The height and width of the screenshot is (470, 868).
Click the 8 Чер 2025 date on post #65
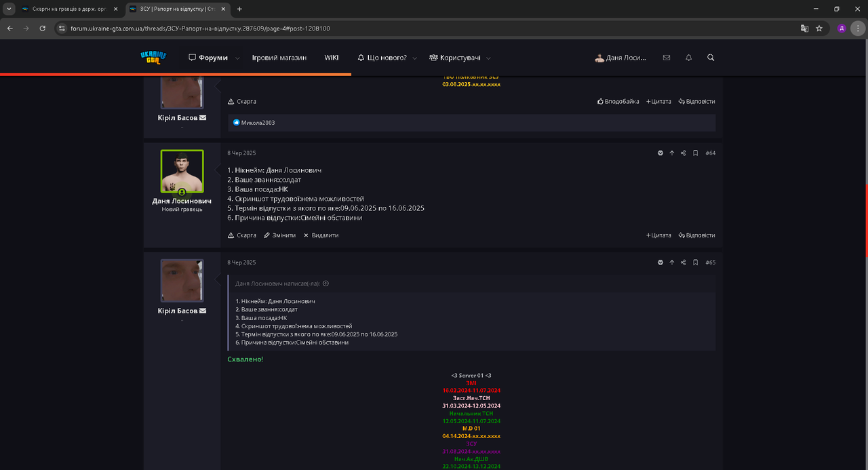[x=241, y=262]
